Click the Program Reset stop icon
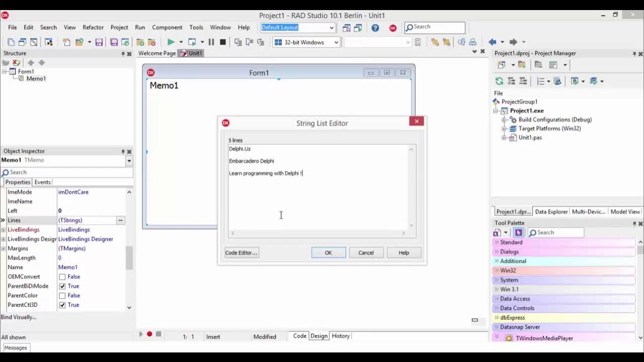644x362 pixels. [x=223, y=42]
